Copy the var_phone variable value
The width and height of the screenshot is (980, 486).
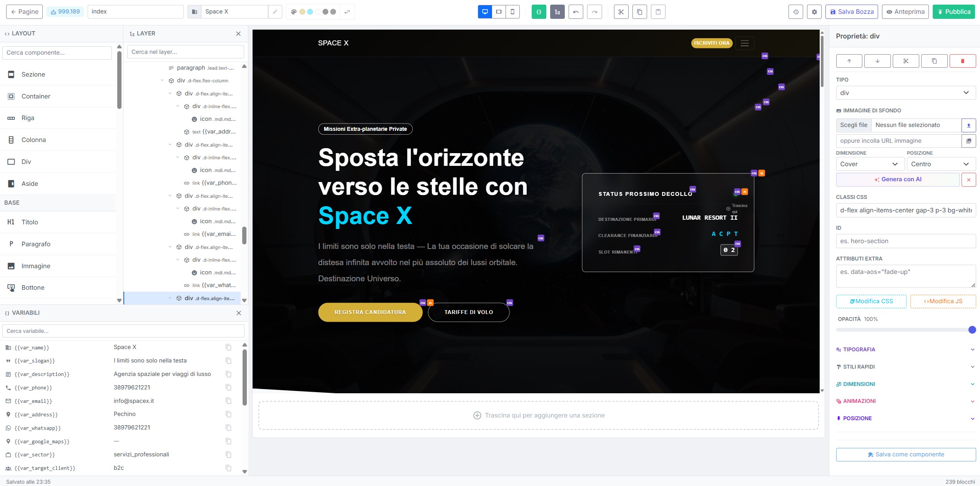[x=228, y=387]
